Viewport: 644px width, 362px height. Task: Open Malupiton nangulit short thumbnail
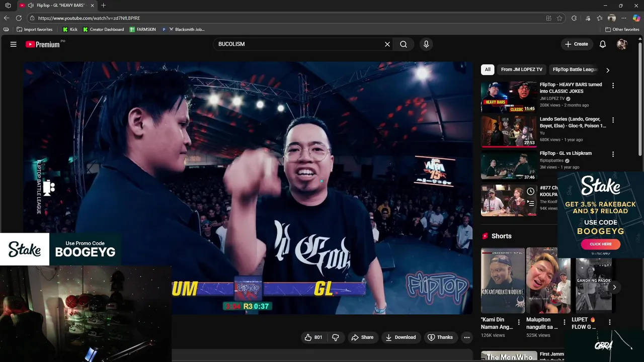click(x=548, y=280)
